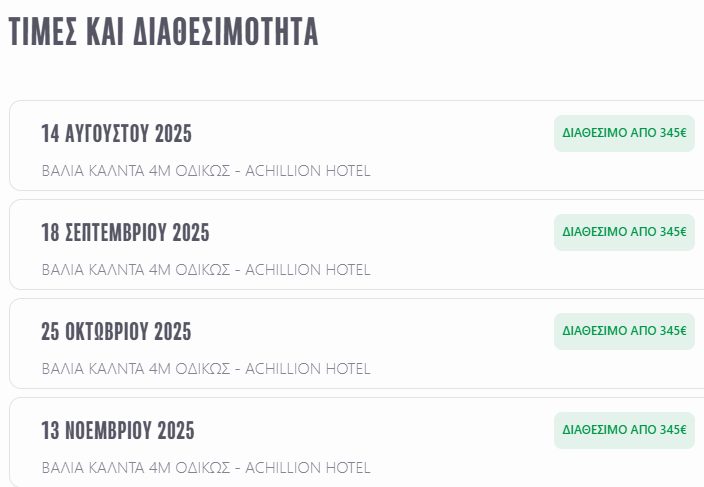Click ACHILLION HOTEL text under 25 Οκτωβρίου

click(x=308, y=369)
